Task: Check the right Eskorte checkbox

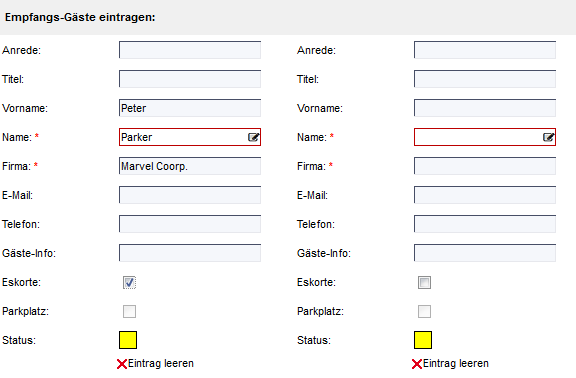Action: [x=424, y=282]
